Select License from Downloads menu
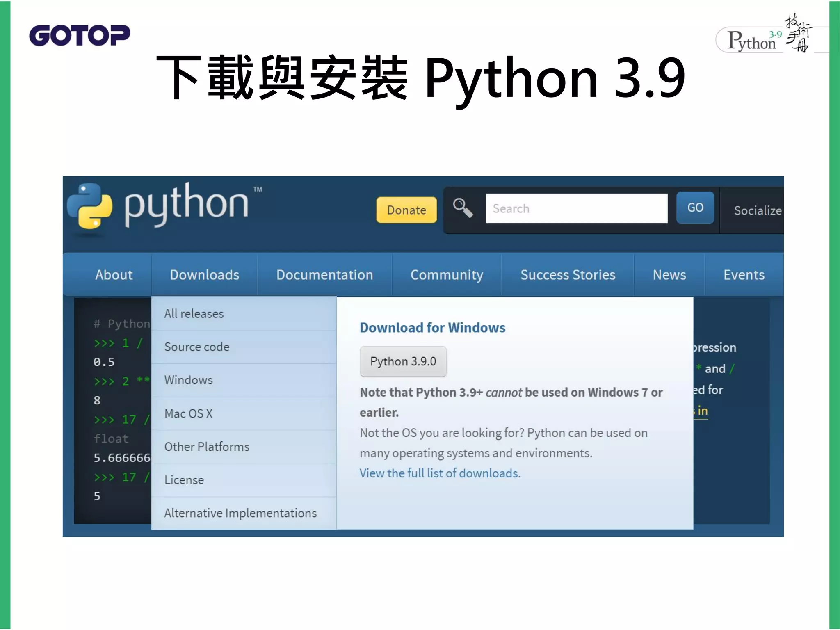840x630 pixels. coord(244,480)
